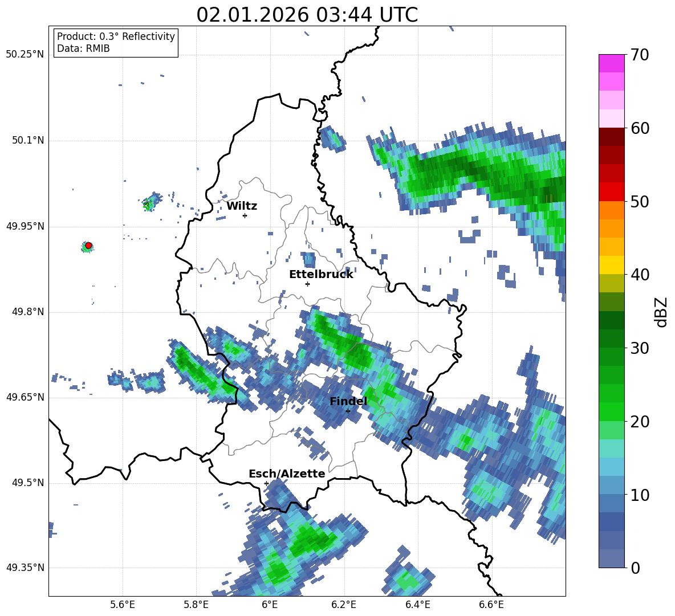Click the 50.25°N latitude label
The height and width of the screenshot is (616, 675).
[x=25, y=55]
